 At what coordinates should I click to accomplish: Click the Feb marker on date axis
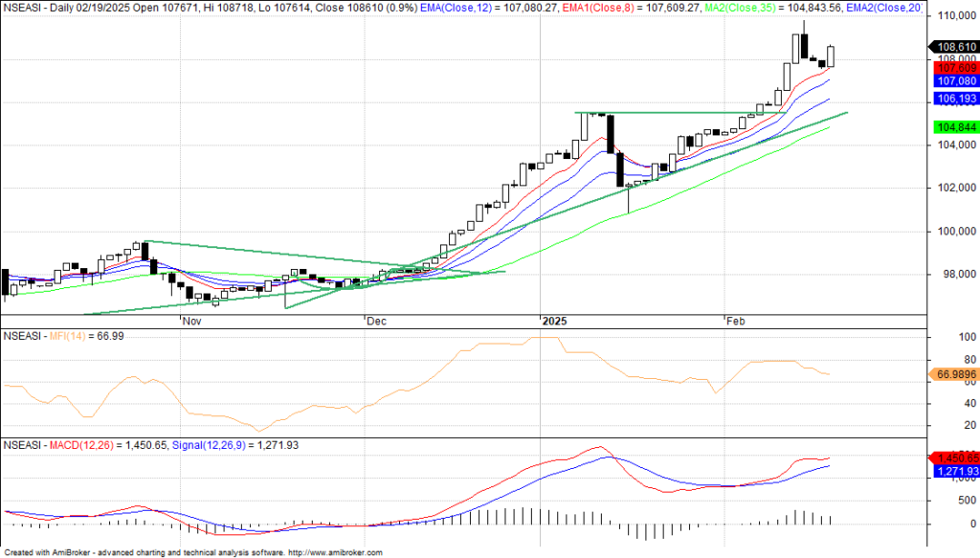pos(735,320)
